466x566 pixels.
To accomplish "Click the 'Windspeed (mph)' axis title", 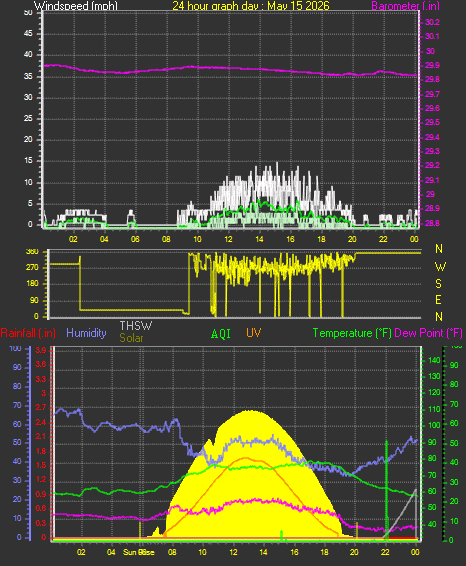I will pos(76,5).
